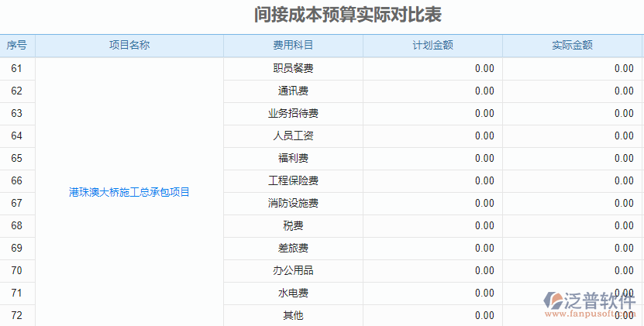This screenshot has height=326, width=644.
Task: Click the 计划金额 column header
Action: [x=432, y=46]
